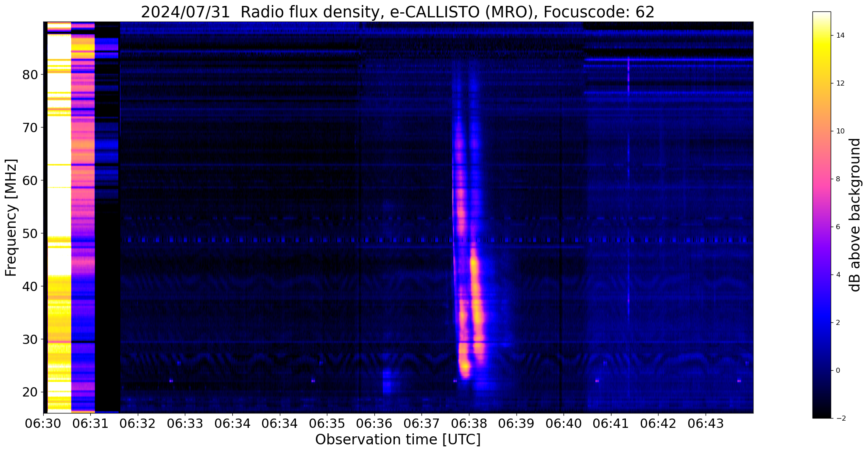Click the colorbar tick label 6

tap(837, 227)
